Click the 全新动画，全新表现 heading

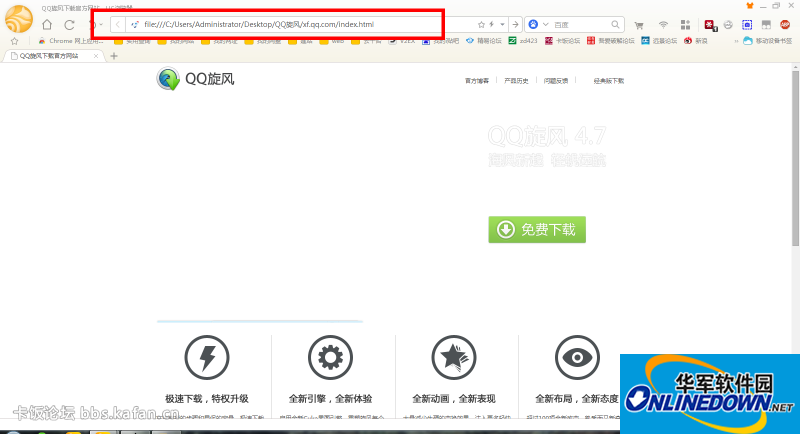pyautogui.click(x=454, y=398)
